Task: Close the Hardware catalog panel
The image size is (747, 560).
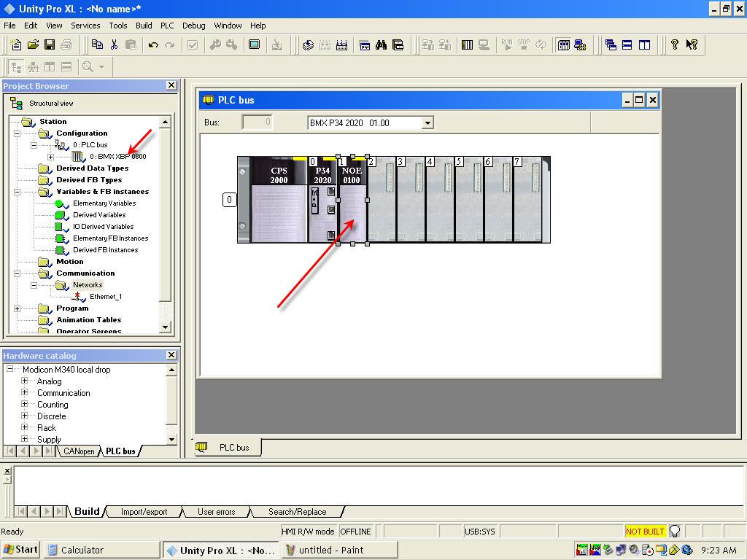Action: click(171, 355)
